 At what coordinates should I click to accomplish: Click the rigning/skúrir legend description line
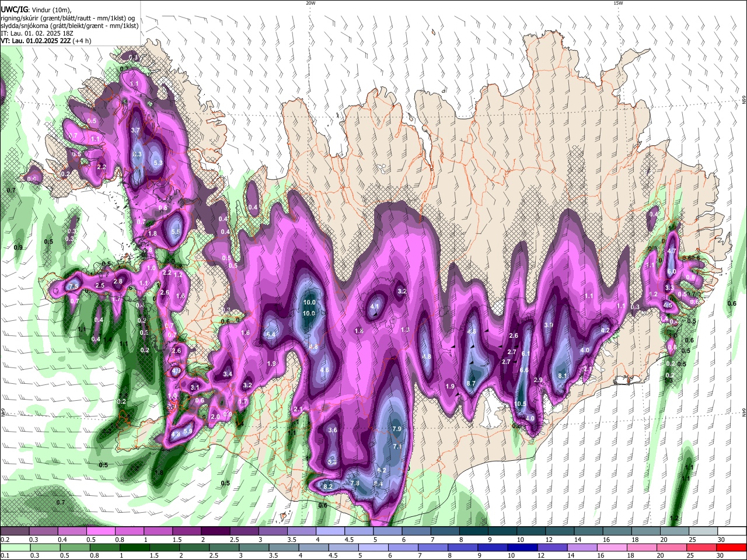[x=69, y=18]
